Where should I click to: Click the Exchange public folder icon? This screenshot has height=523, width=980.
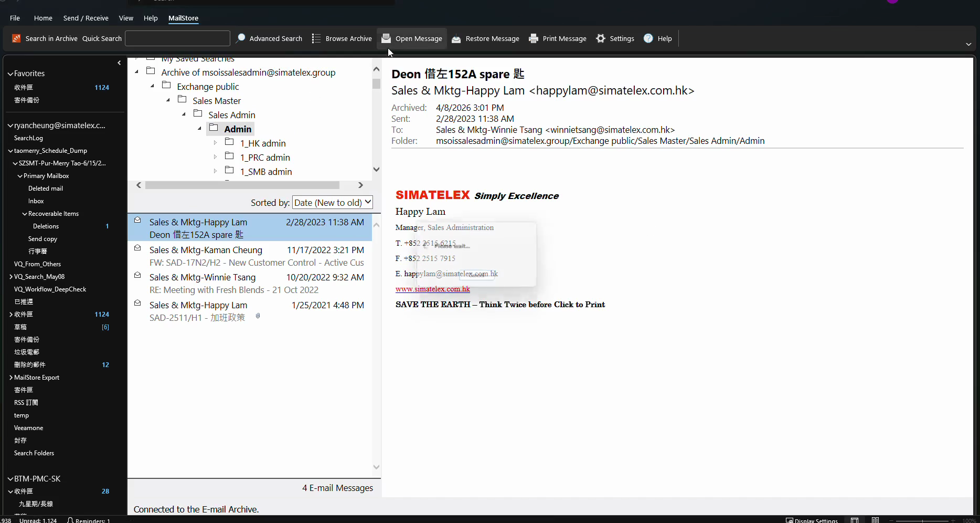166,85
